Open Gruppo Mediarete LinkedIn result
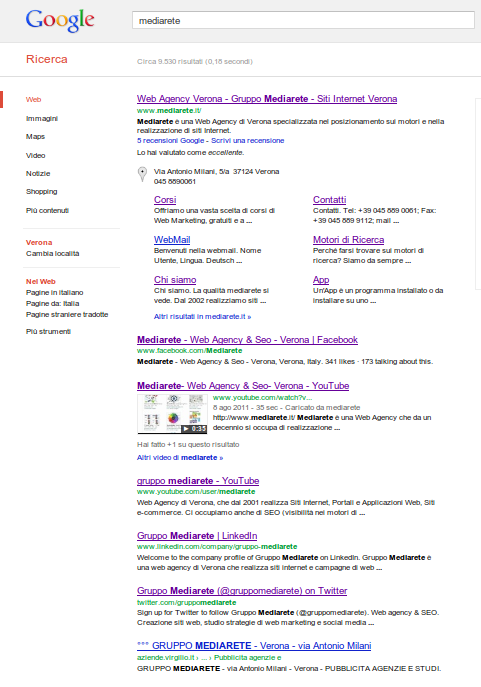The width and height of the screenshot is (481, 687). coord(197,536)
